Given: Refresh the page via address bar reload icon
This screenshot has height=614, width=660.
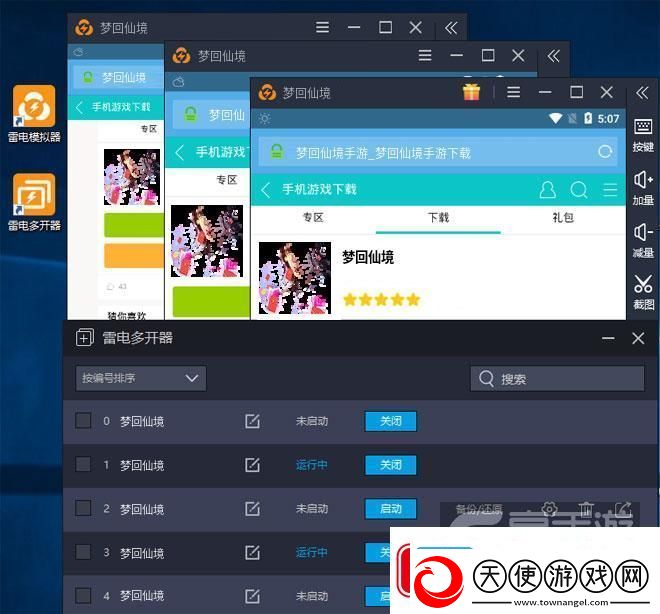Looking at the screenshot, I should click(605, 152).
